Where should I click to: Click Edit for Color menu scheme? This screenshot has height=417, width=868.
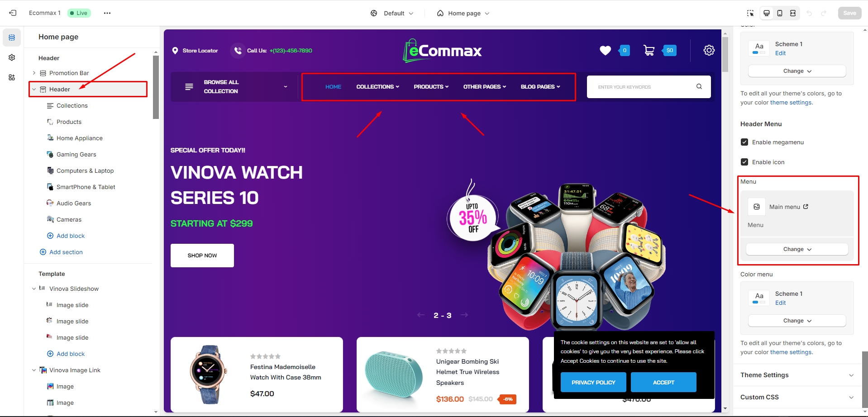(780, 303)
